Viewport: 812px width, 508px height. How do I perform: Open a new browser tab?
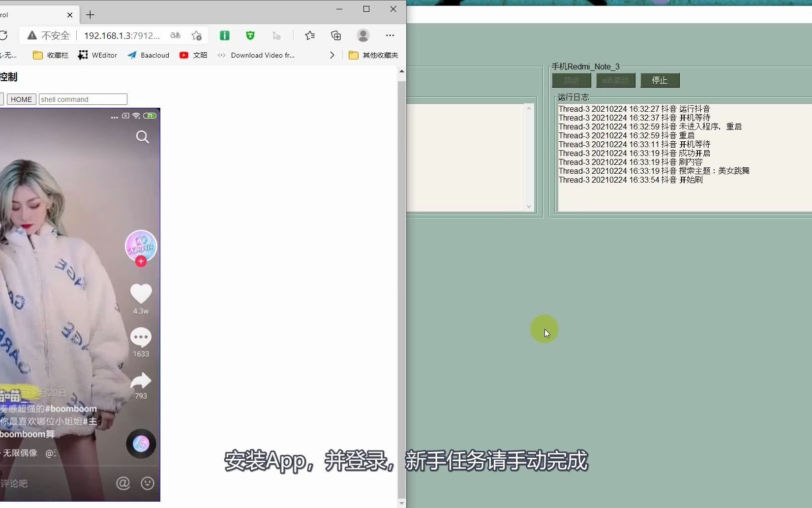click(x=90, y=15)
